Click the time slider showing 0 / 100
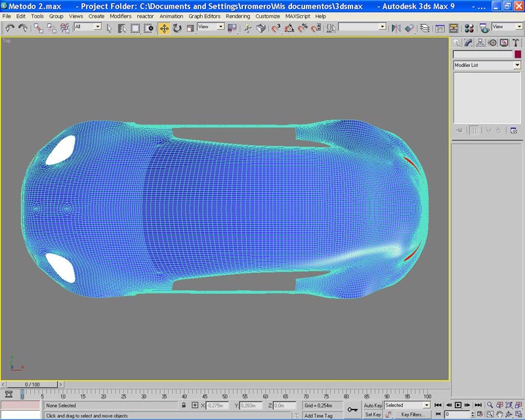 [x=32, y=385]
